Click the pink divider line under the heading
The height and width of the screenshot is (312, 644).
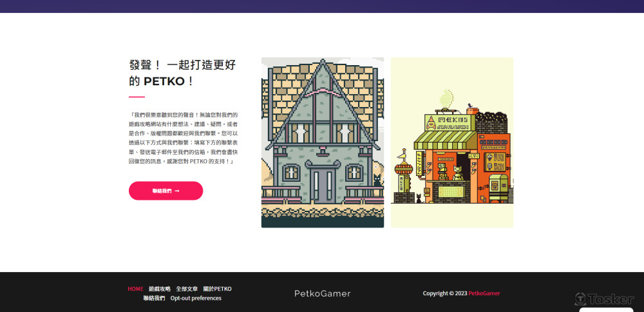coord(137,97)
